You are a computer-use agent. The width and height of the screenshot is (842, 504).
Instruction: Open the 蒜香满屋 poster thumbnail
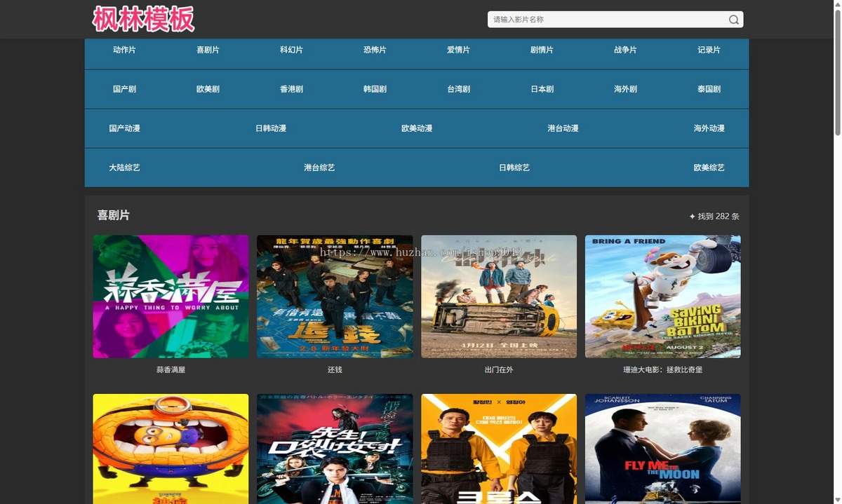click(171, 297)
